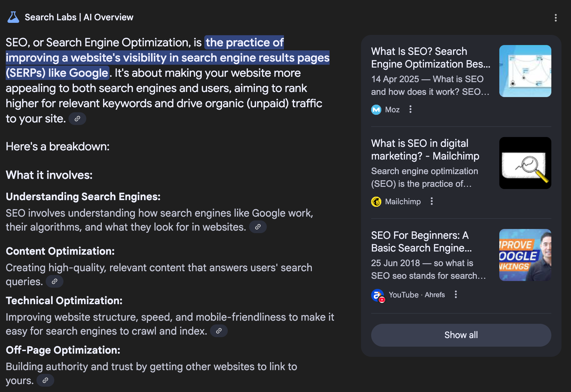Image resolution: width=571 pixels, height=392 pixels.
Task: Click the link icon after 'search queries.'
Action: (55, 281)
